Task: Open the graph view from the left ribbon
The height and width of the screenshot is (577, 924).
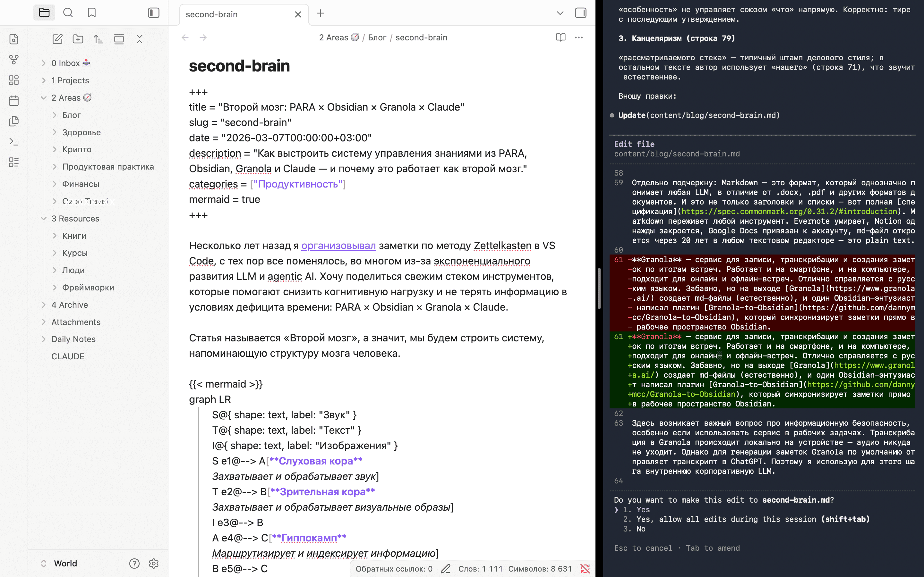Action: [x=14, y=60]
